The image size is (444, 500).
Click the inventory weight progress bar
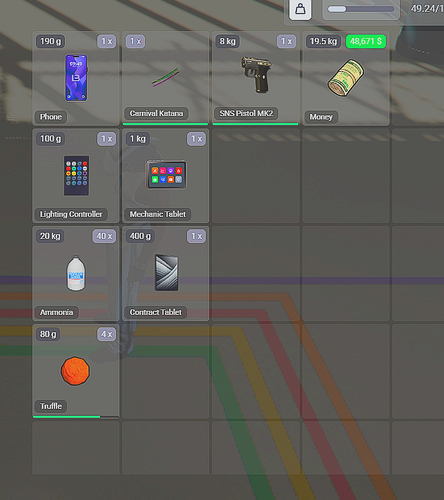pos(361,9)
